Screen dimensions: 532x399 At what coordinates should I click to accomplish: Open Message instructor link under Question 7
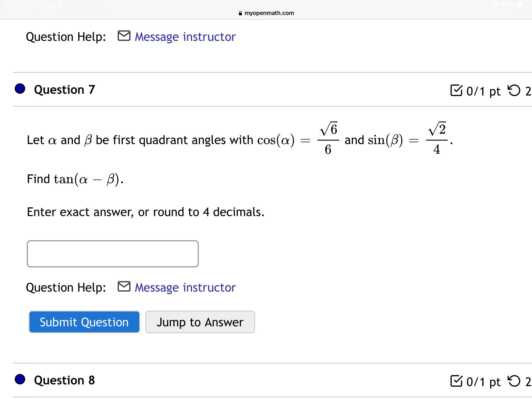185,287
